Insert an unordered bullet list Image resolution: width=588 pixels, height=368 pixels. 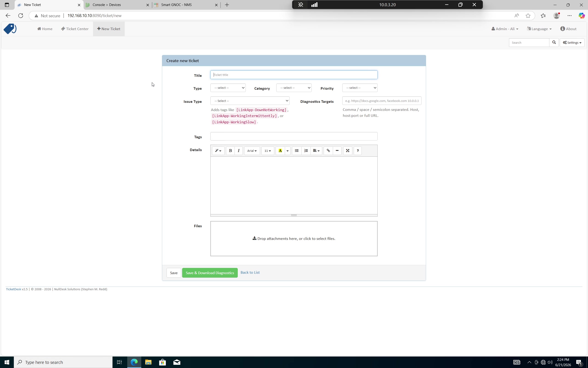point(297,151)
